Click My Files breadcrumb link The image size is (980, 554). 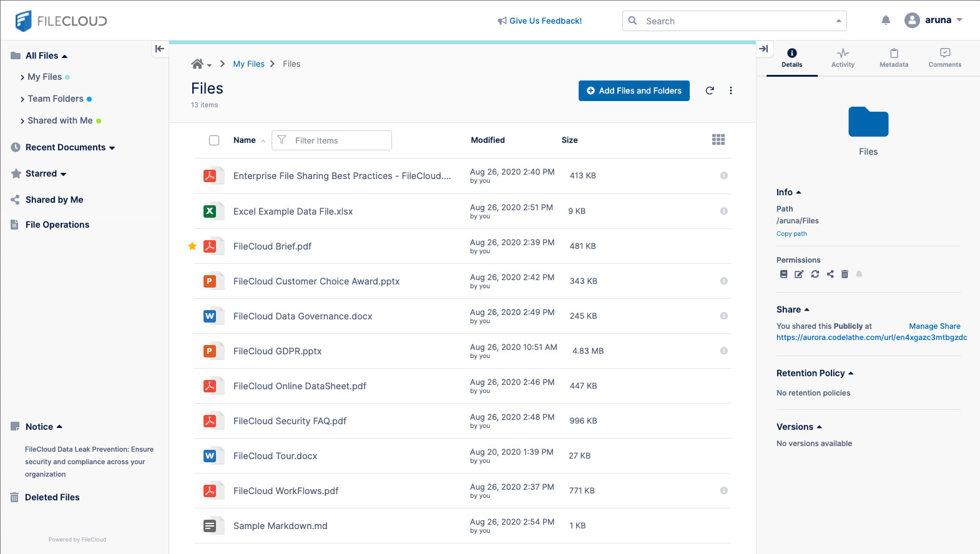[x=249, y=64]
